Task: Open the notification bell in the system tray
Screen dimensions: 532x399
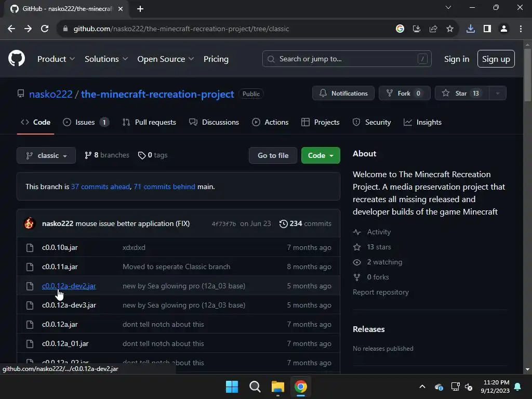Action: 518,387
